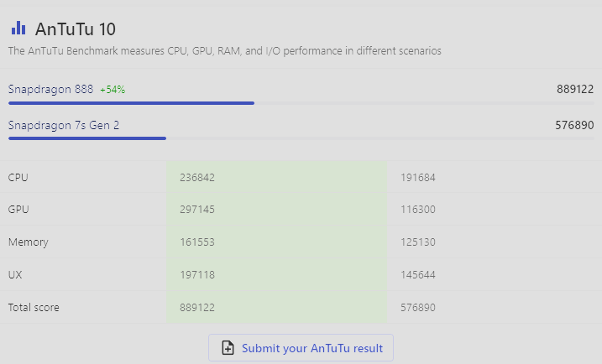Click the document plus icon on Submit button
Viewport: 602px width, 364px height.
[x=228, y=348]
